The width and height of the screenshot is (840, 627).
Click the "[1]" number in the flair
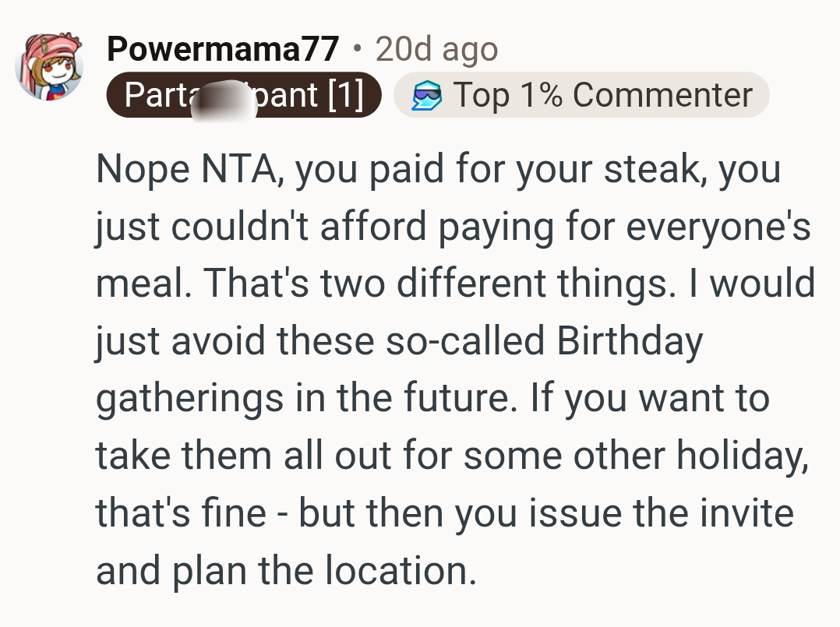pyautogui.click(x=346, y=95)
